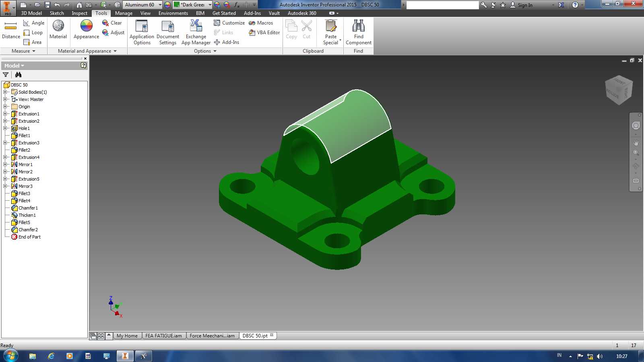Expand the Options panel dropdown
644x362 pixels.
(205, 51)
